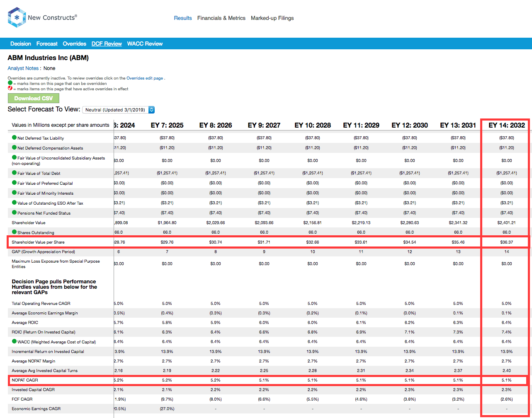The height and width of the screenshot is (418, 532).
Task: Select the DCF Review menu item
Action: [107, 43]
